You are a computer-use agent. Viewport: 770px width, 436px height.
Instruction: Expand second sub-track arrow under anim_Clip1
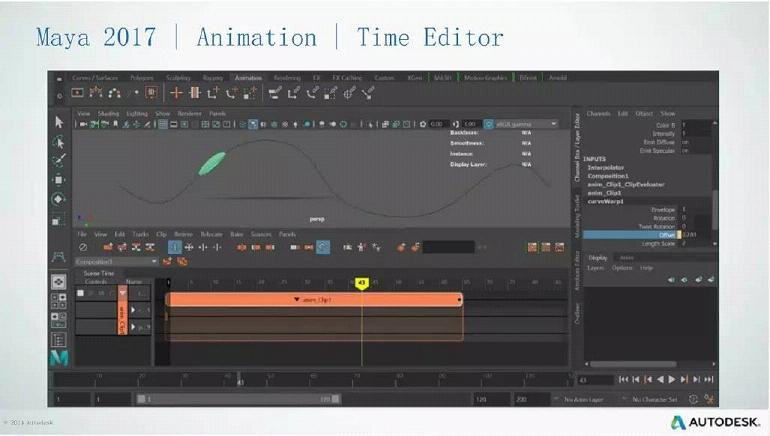(133, 327)
